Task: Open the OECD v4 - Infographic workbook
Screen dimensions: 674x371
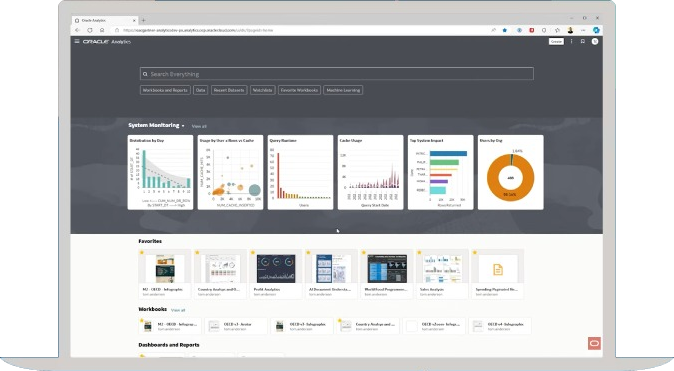Action: (x=499, y=326)
